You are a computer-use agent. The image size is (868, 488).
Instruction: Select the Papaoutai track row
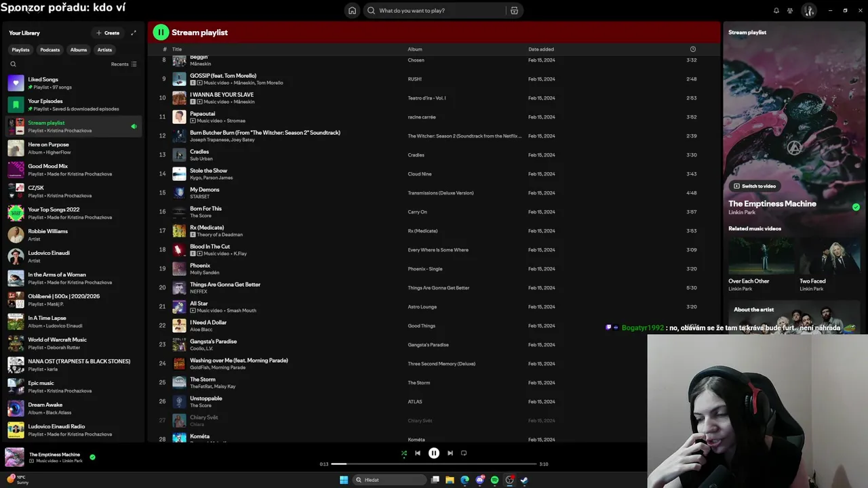(434, 117)
